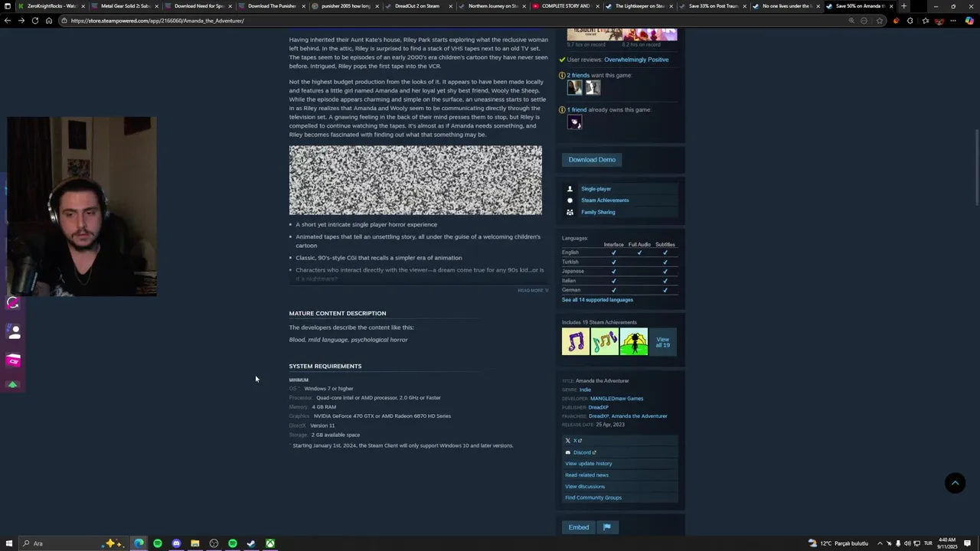Image resolution: width=980 pixels, height=551 pixels.
Task: Select the 'MATURE CONTENT DESCRIPTION' heading
Action: click(x=338, y=313)
